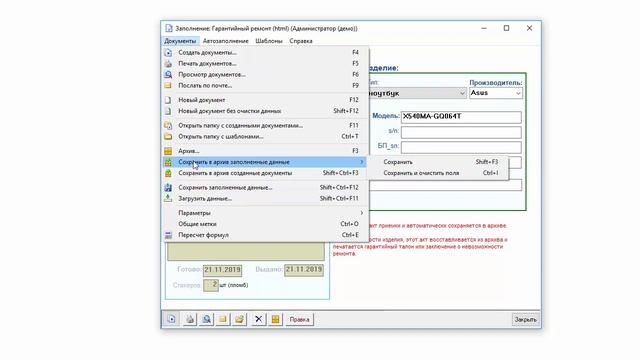The height and width of the screenshot is (360, 640).
Task: Expand the Параметры submenu
Action: pyautogui.click(x=265, y=213)
